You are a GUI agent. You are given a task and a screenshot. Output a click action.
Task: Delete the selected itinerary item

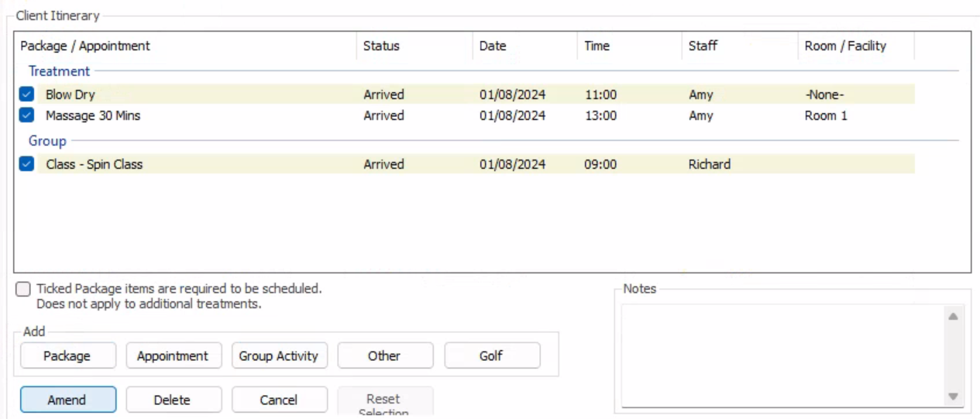click(x=174, y=400)
